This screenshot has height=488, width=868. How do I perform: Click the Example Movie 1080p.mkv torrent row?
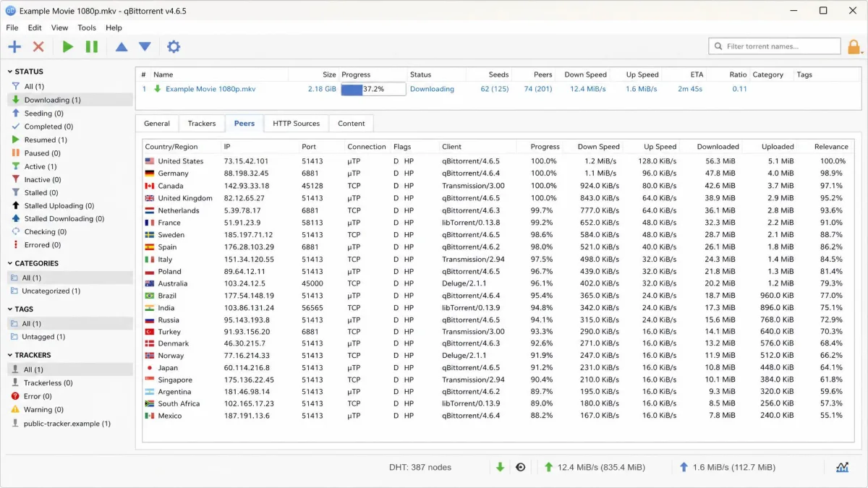[498, 89]
